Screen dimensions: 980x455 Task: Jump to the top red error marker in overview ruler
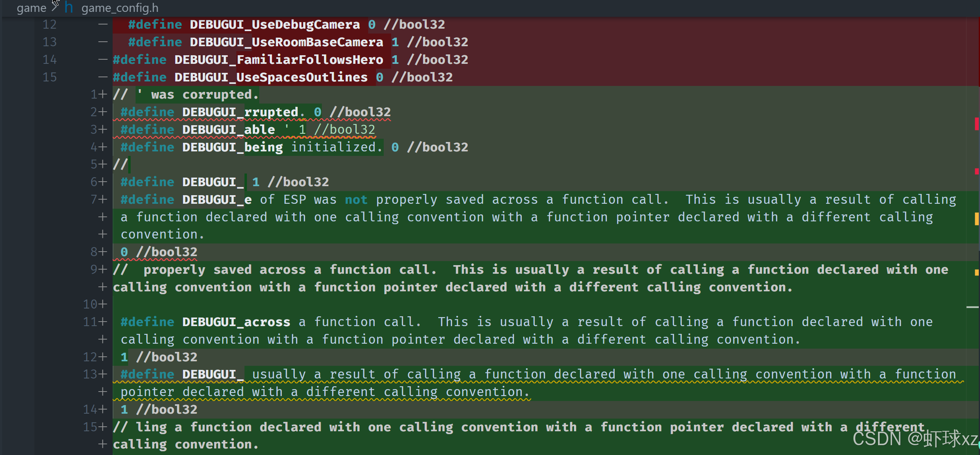click(976, 123)
